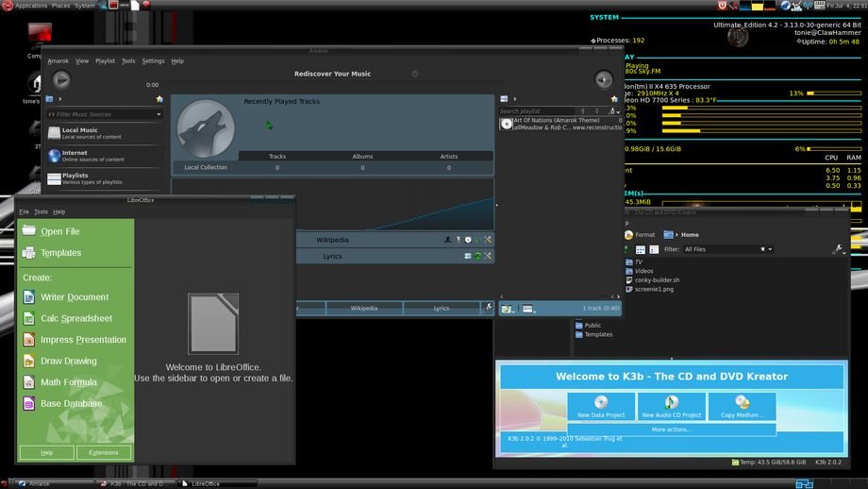The image size is (868, 489).
Task: Expand the K3b file Filter combo box
Action: [x=726, y=249]
